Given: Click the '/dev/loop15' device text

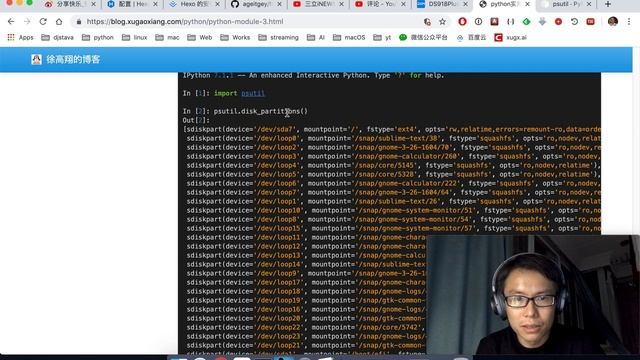Looking at the screenshot, I should point(278,228).
